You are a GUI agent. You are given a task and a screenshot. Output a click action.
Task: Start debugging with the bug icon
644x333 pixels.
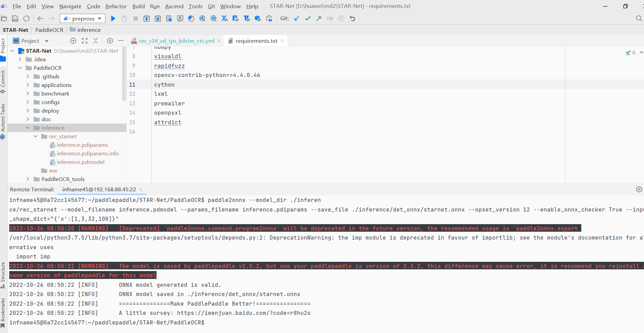click(124, 18)
